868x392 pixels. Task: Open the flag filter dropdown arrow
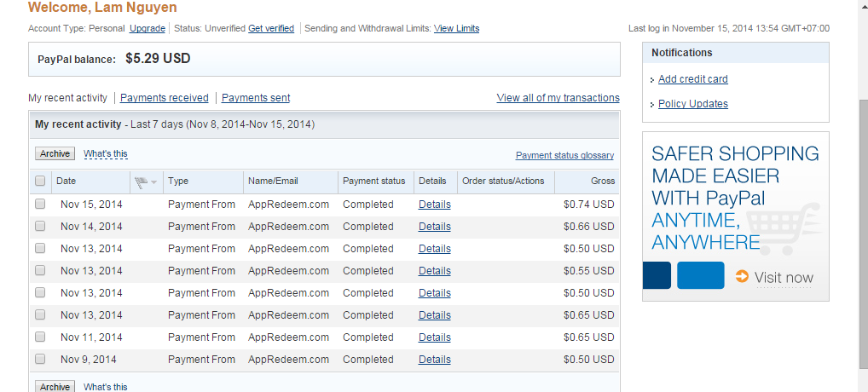point(154,182)
